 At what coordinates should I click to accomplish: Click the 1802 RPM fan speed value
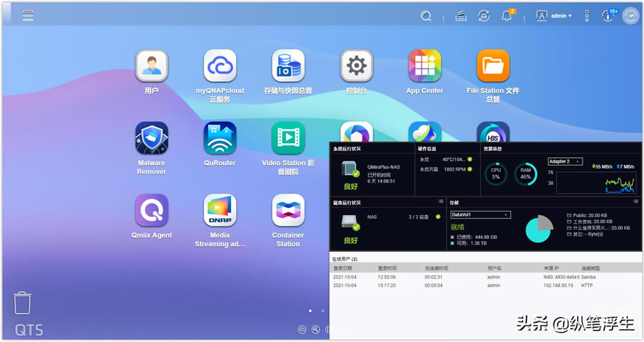454,169
